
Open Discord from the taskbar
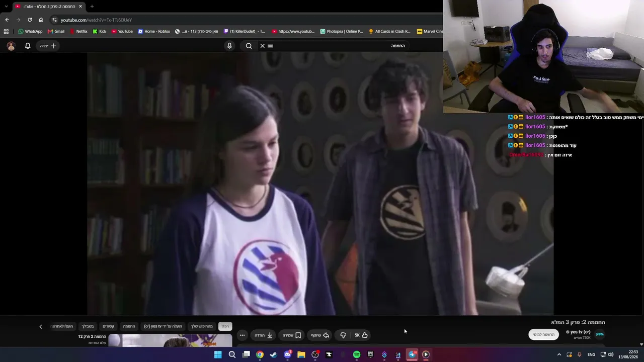(287, 354)
